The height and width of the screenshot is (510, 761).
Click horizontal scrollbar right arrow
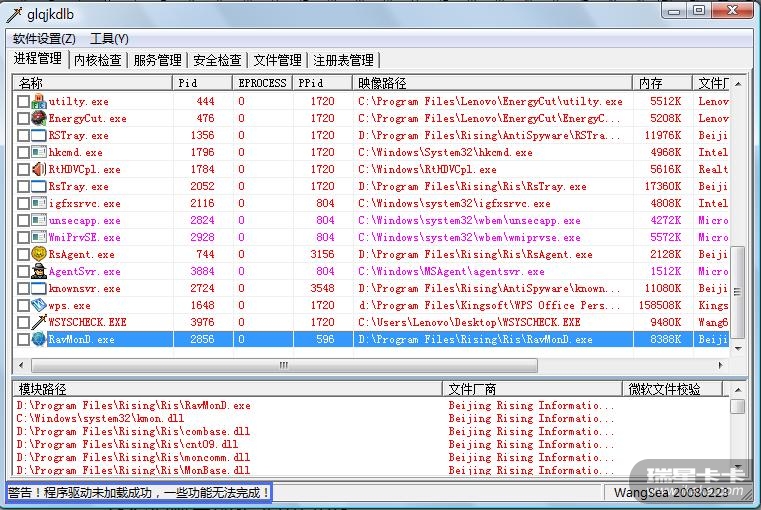720,365
